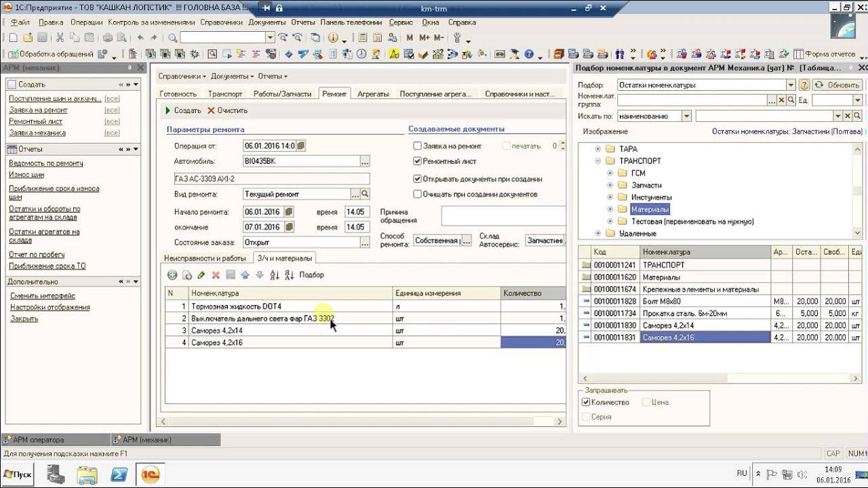The height and width of the screenshot is (488, 868).
Task: Click the Сменить интерфейс link
Action: [43, 296]
